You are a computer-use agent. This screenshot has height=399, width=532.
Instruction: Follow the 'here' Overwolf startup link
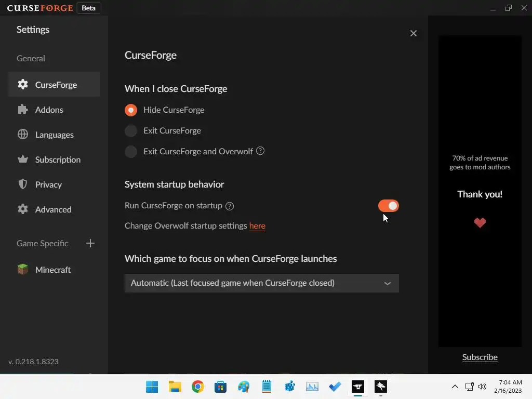pos(257,225)
